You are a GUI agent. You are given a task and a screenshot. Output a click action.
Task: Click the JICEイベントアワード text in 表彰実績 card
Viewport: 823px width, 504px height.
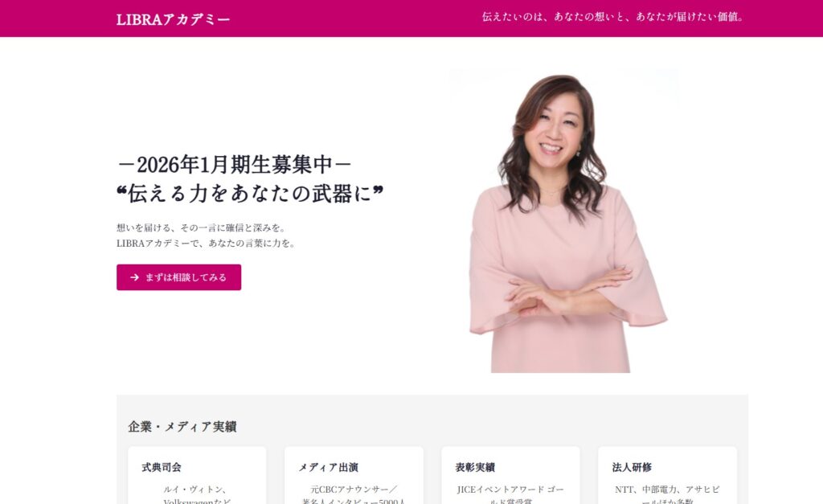(500, 490)
